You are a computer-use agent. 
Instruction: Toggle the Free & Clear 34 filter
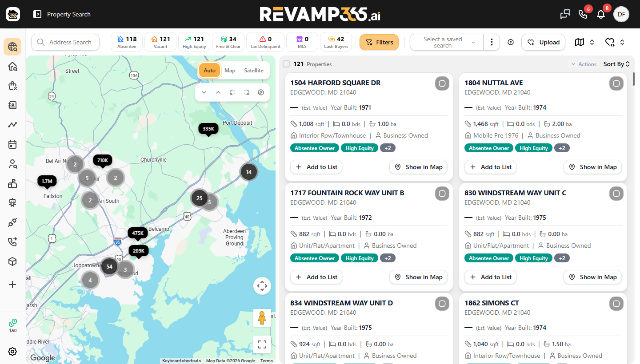coord(228,42)
